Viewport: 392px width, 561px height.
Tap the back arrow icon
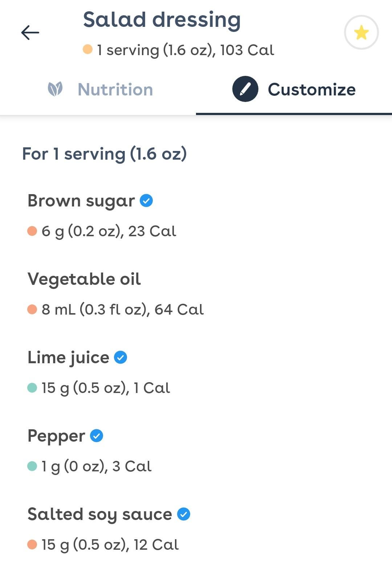30,33
